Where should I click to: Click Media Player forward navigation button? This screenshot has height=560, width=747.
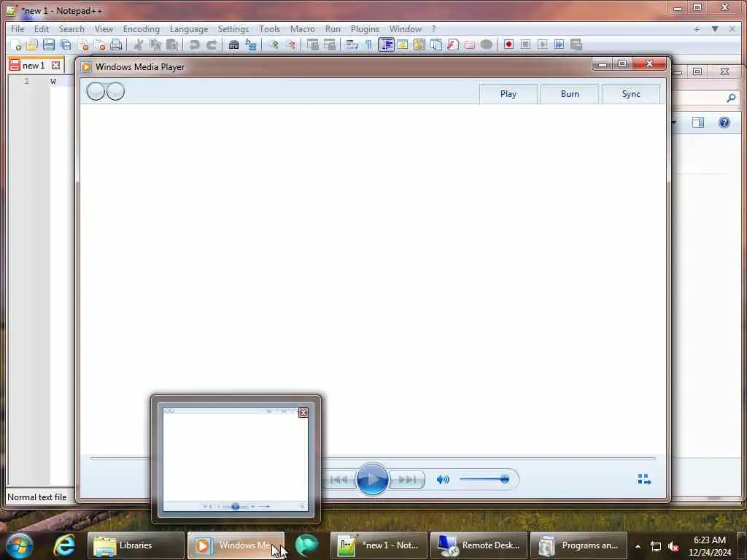click(115, 91)
